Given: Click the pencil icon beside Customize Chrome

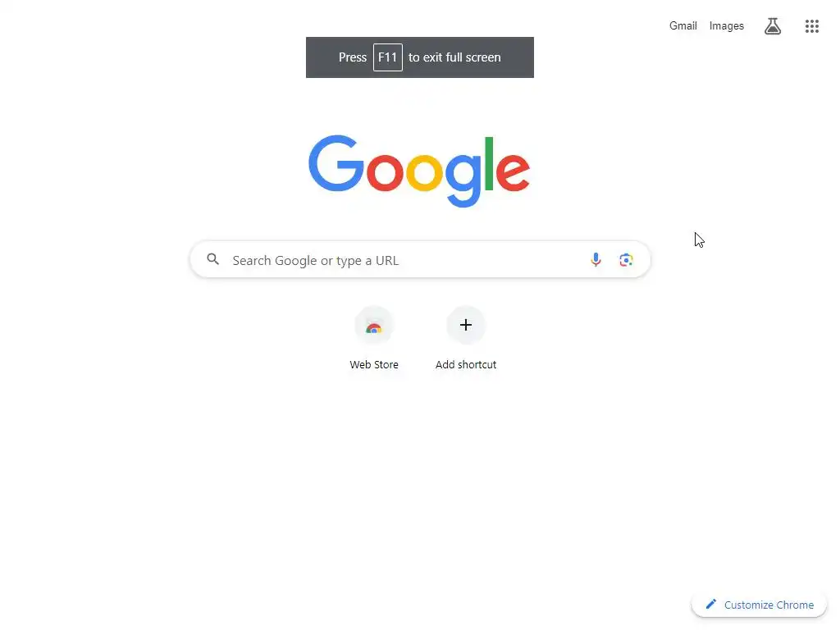Looking at the screenshot, I should click(x=710, y=605).
